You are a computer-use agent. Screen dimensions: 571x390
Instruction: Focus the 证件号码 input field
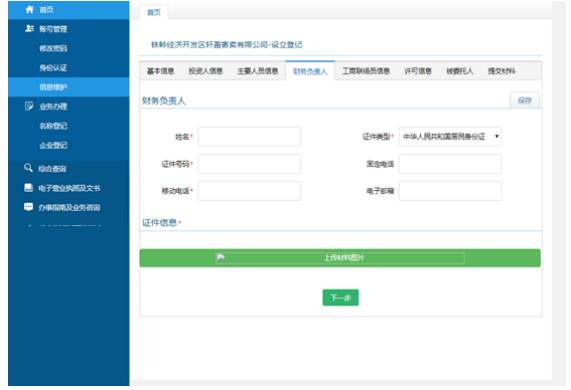click(249, 164)
